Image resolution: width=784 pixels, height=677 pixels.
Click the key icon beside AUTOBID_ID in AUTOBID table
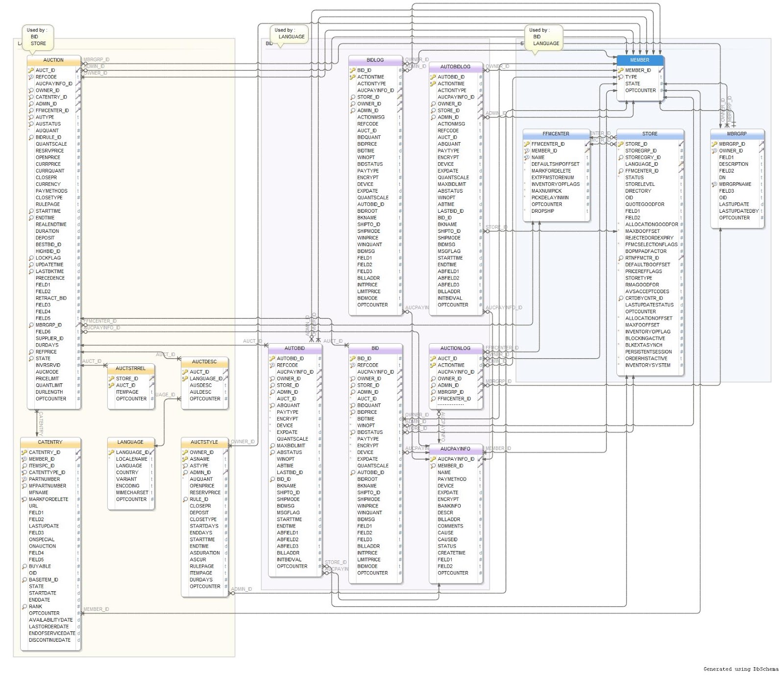[272, 358]
